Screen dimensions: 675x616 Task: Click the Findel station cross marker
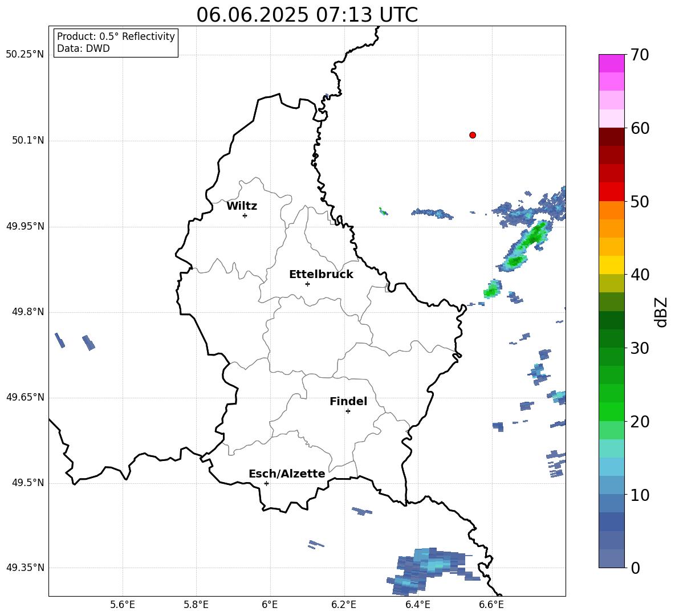348,411
